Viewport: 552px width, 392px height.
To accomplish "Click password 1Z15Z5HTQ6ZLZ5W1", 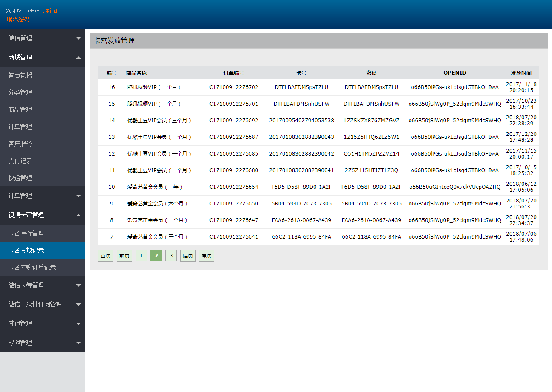I will pyautogui.click(x=371, y=137).
